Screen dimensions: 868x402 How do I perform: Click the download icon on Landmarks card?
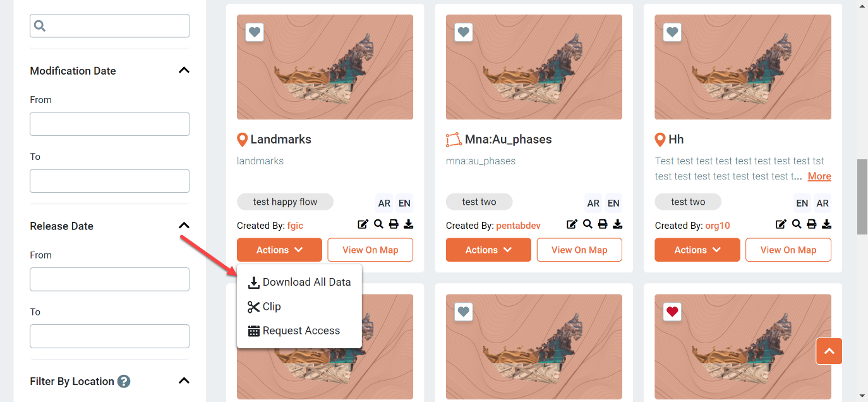pyautogui.click(x=409, y=224)
